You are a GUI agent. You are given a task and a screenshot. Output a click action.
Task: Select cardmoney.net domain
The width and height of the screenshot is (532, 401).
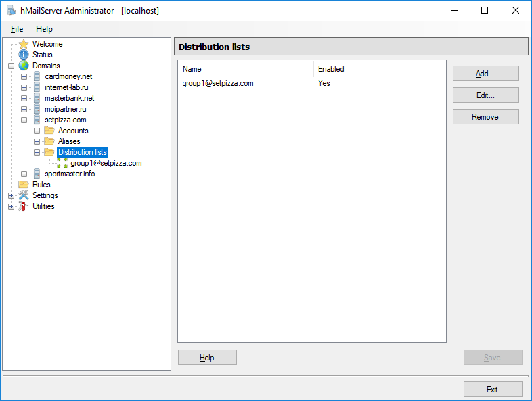click(x=68, y=76)
